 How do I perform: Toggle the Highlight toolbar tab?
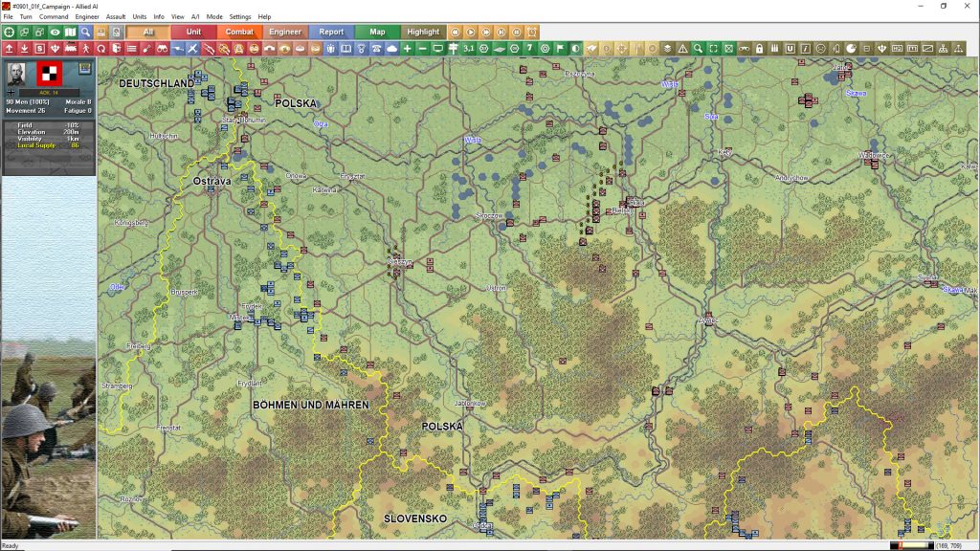point(423,32)
